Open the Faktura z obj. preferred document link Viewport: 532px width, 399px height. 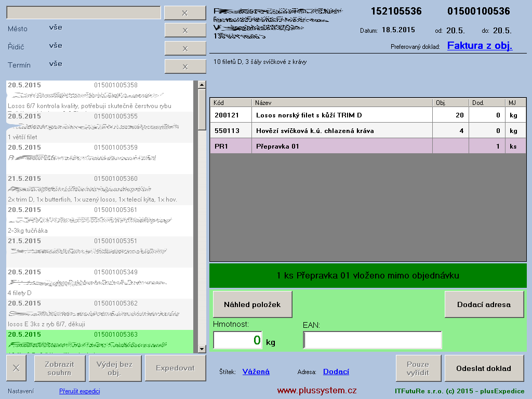point(480,46)
